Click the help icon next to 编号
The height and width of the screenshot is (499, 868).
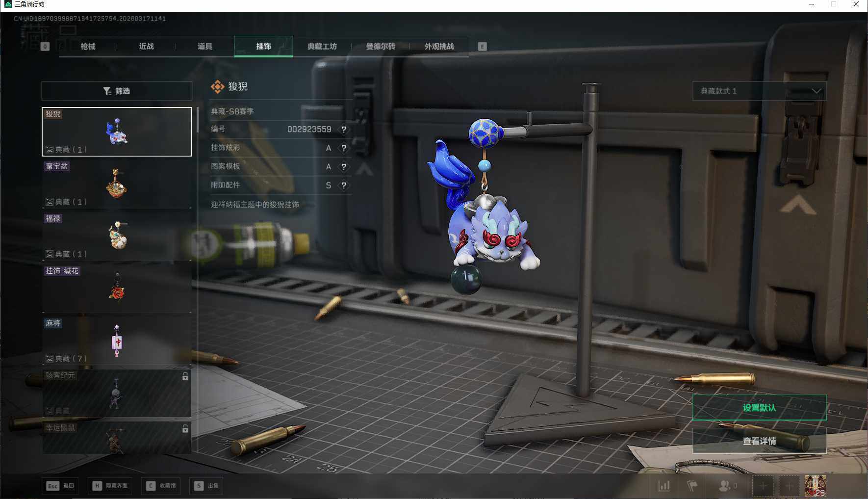[344, 130]
